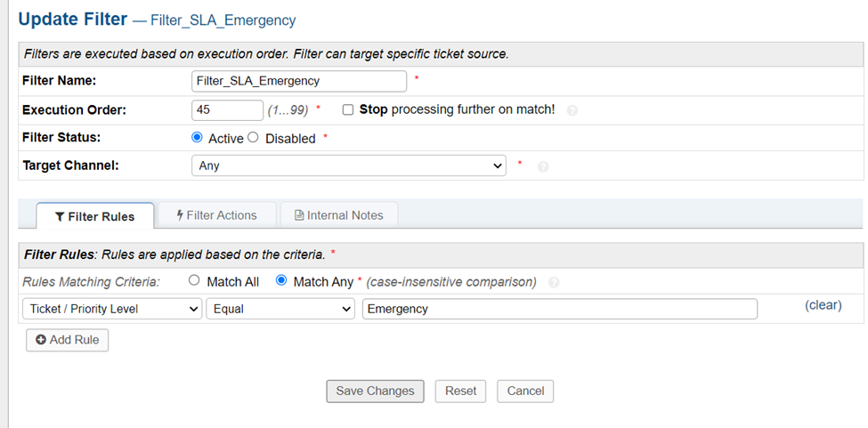Clear the Emergency rule row
868x428 pixels.
pos(823,305)
